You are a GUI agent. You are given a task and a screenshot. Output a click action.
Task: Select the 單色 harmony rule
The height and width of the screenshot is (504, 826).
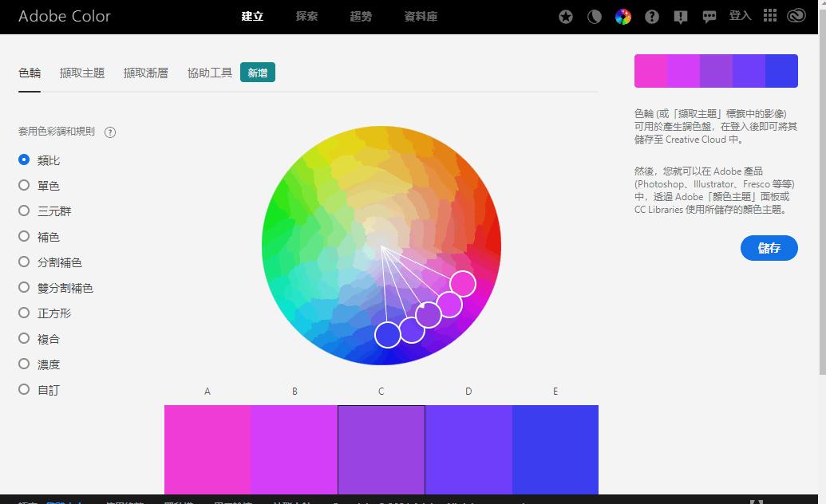coord(40,185)
